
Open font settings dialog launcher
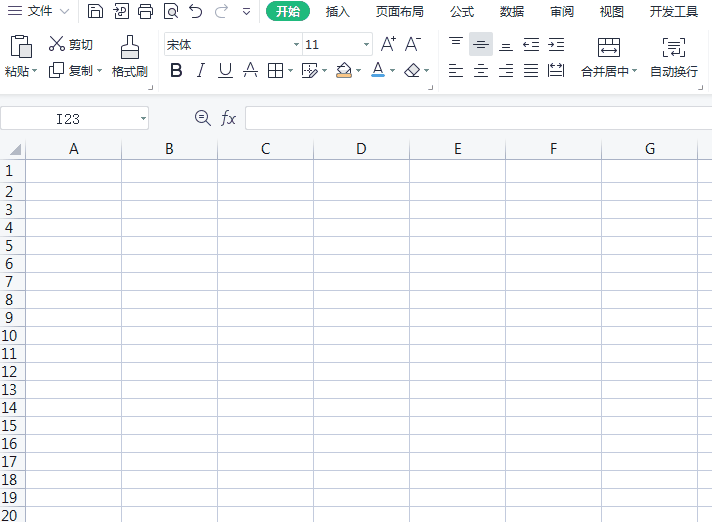[430, 87]
